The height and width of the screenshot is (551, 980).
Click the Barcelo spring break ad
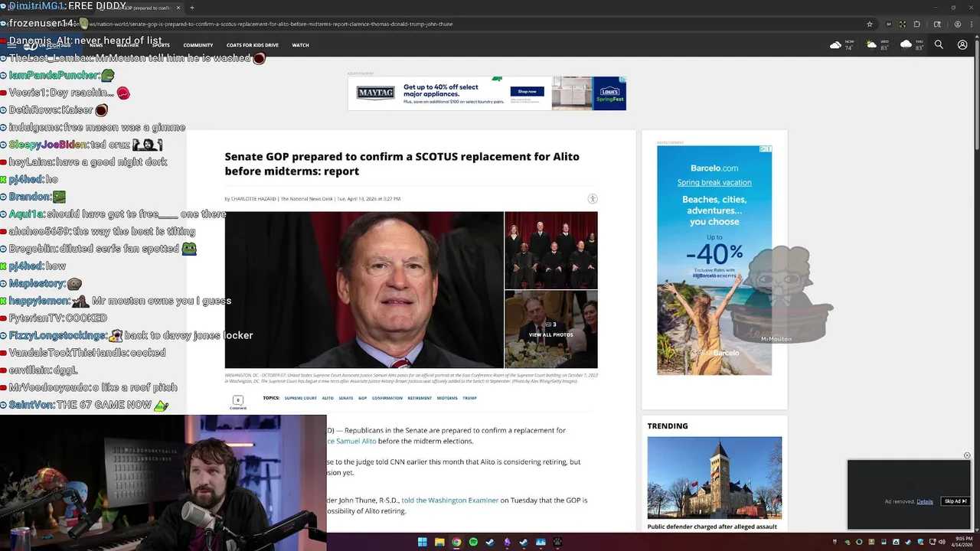(714, 260)
